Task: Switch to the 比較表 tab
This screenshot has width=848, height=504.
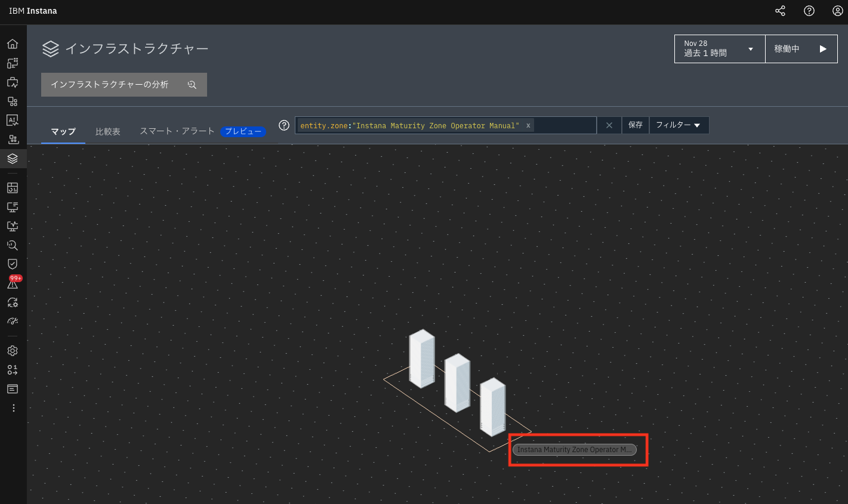Action: tap(108, 131)
